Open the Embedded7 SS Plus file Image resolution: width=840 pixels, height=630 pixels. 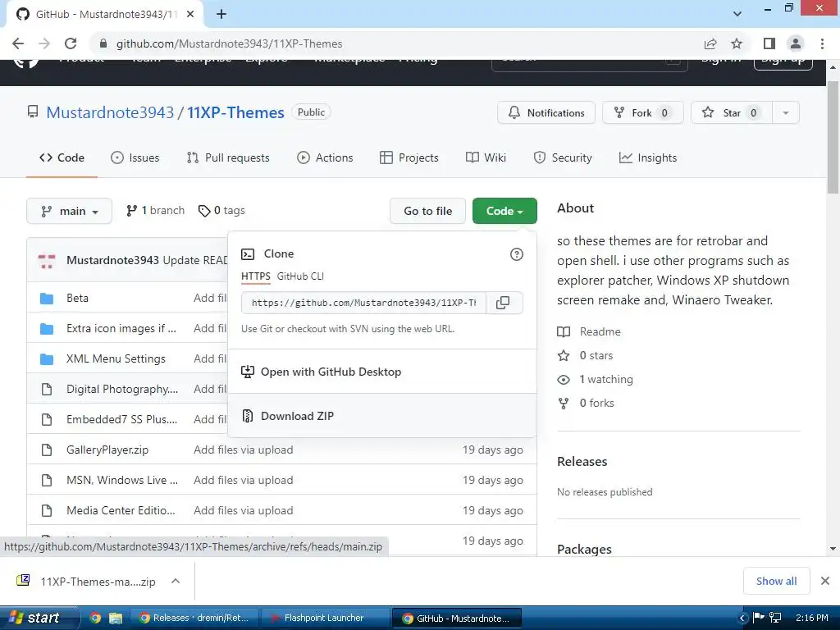[x=121, y=419]
